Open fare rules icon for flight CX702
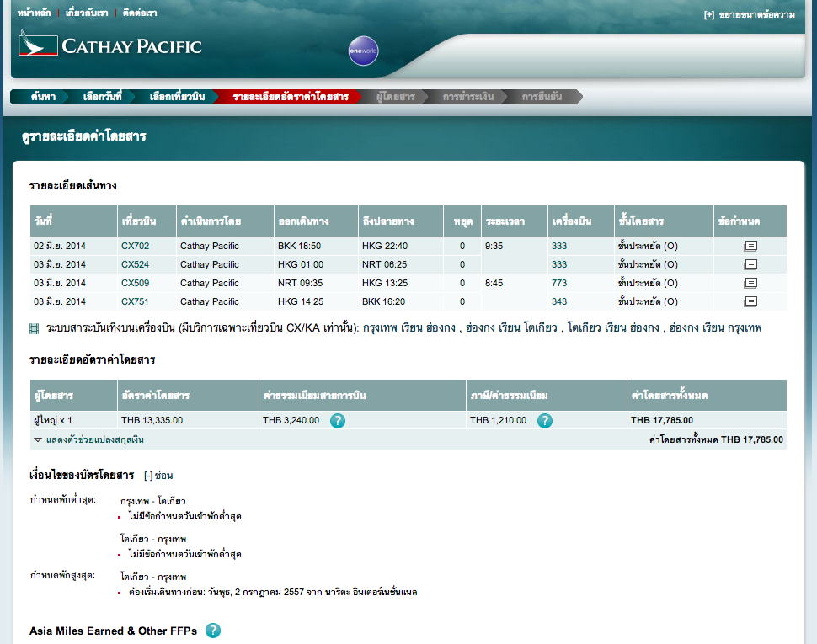The width and height of the screenshot is (817, 644). tap(750, 246)
